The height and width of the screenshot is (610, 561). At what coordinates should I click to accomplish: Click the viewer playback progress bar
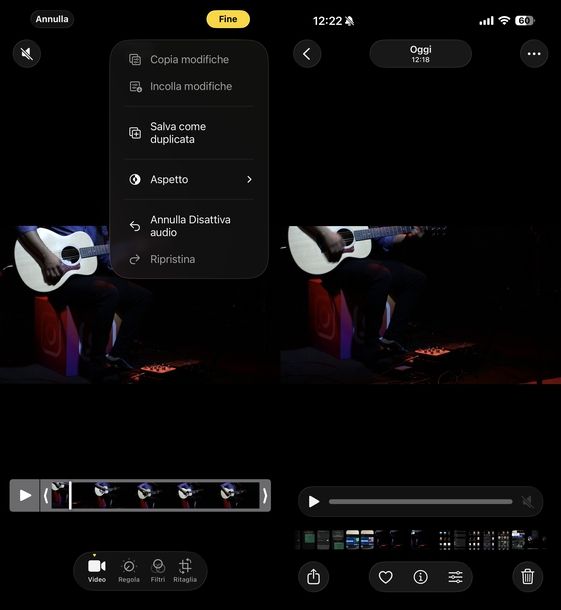click(x=421, y=501)
